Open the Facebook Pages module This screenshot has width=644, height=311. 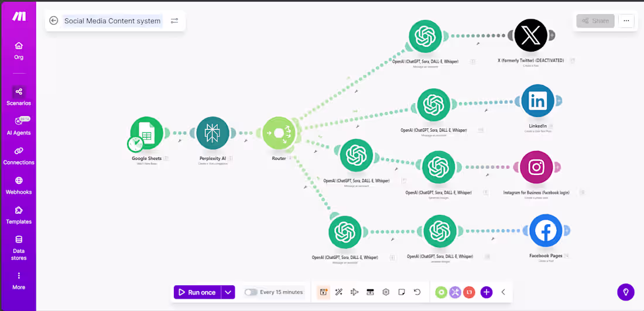coord(546,231)
